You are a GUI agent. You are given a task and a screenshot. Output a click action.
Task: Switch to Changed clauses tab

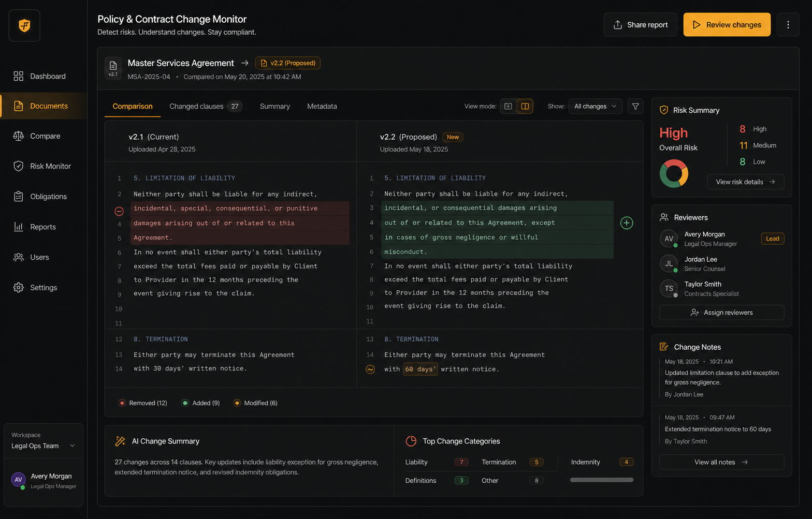(x=205, y=106)
